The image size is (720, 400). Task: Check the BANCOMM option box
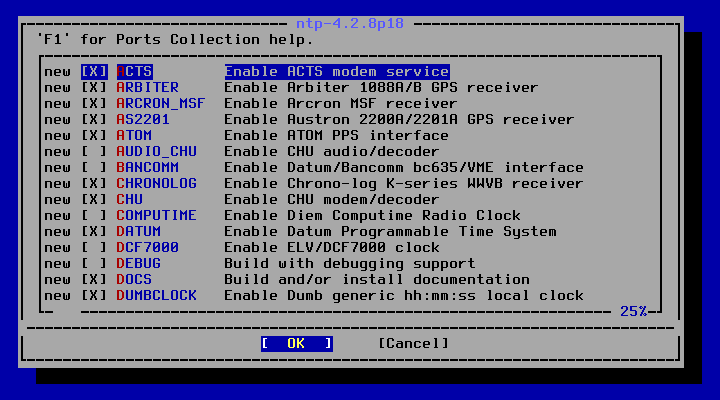coord(94,168)
